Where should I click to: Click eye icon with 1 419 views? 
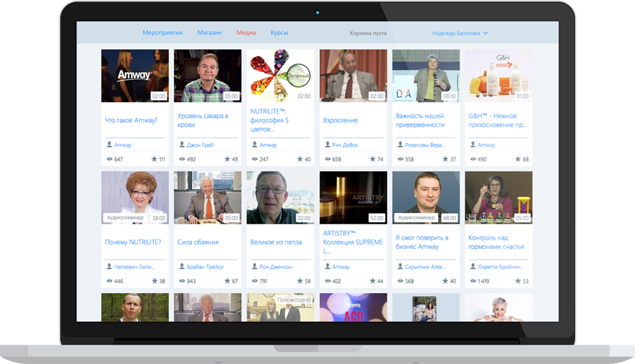pos(473,280)
